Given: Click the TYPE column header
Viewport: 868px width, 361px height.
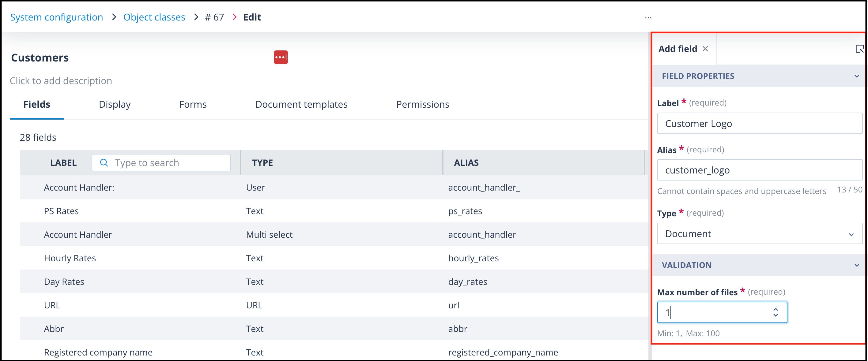Looking at the screenshot, I should coord(262,163).
